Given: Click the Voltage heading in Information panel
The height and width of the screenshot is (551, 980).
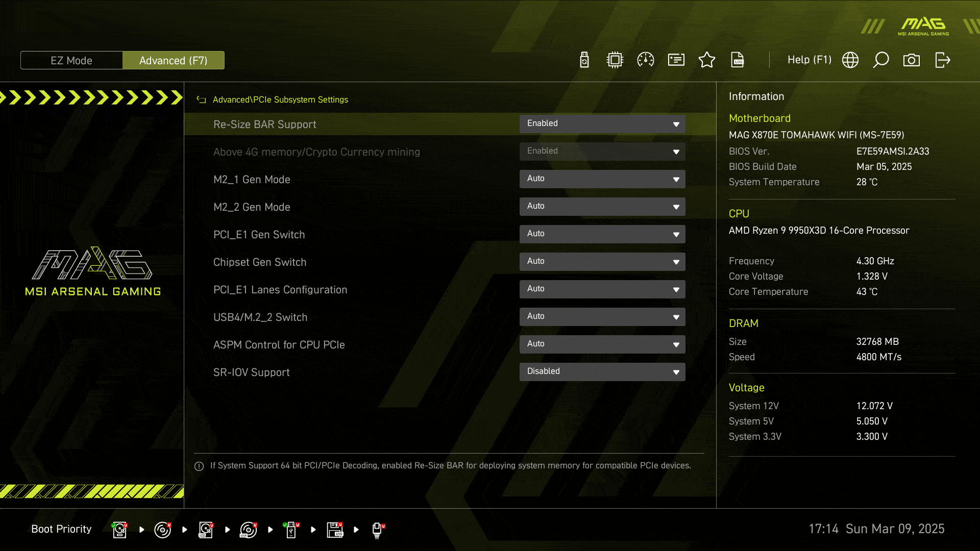Looking at the screenshot, I should 746,388.
